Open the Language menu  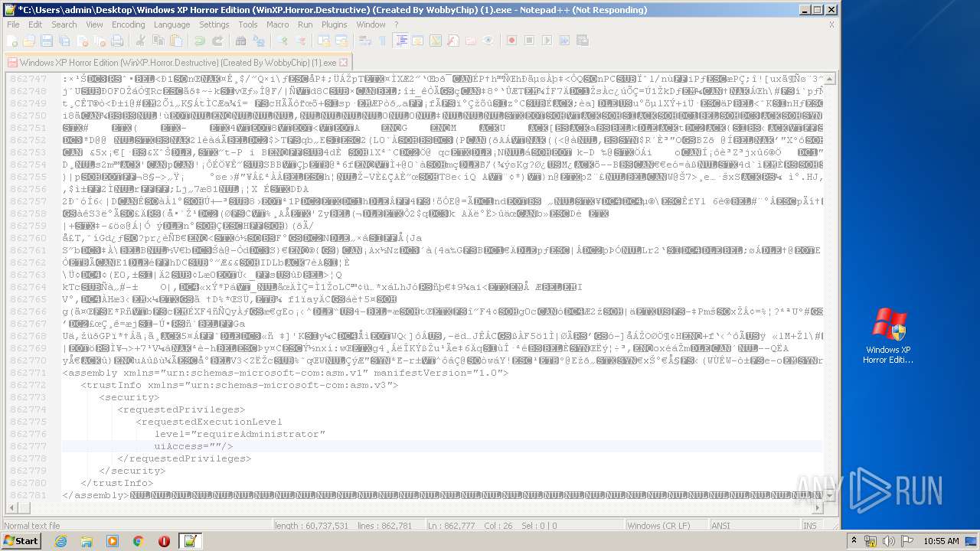171,24
